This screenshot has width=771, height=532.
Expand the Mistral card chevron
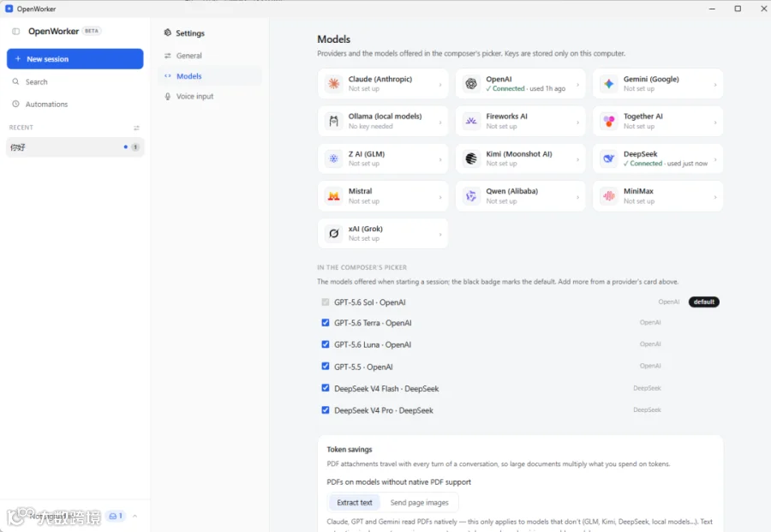point(440,197)
